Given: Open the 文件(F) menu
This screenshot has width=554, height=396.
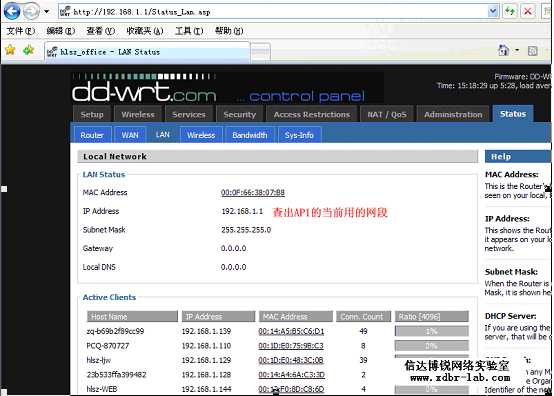Looking at the screenshot, I should point(21,31).
